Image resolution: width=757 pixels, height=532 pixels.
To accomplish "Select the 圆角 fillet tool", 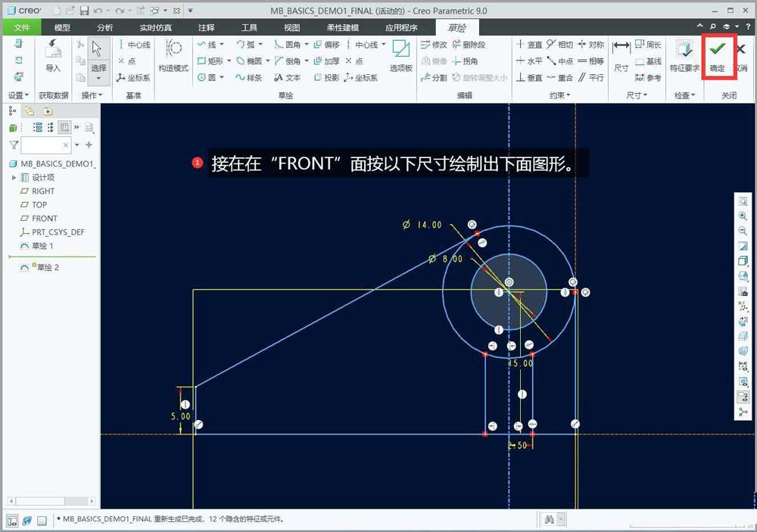I will 288,45.
